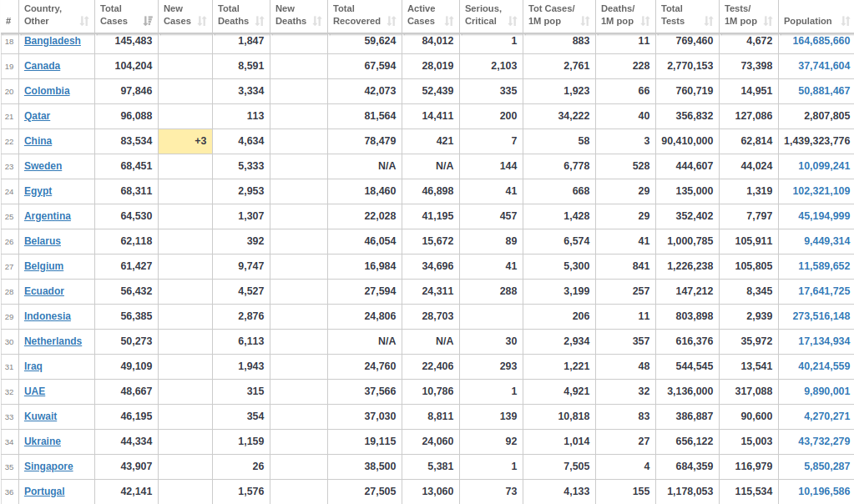
Task: Open Belgium population link 11,589,652
Action: [x=824, y=266]
